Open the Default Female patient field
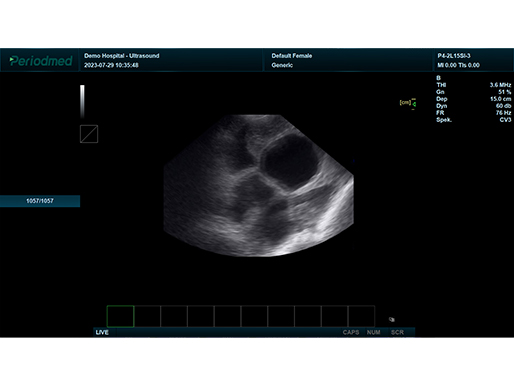This screenshot has height=386, width=514. click(292, 56)
